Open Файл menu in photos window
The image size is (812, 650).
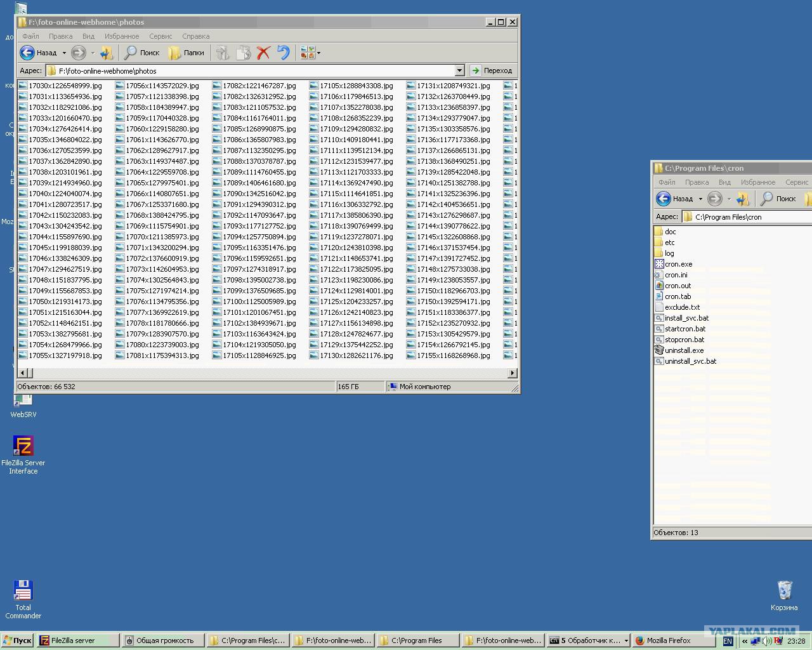[30, 36]
